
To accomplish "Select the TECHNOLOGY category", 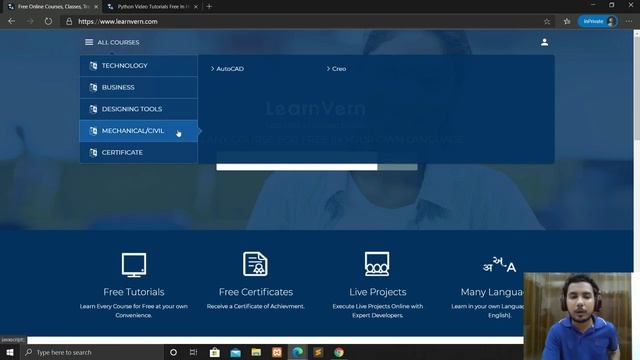I will click(139, 66).
